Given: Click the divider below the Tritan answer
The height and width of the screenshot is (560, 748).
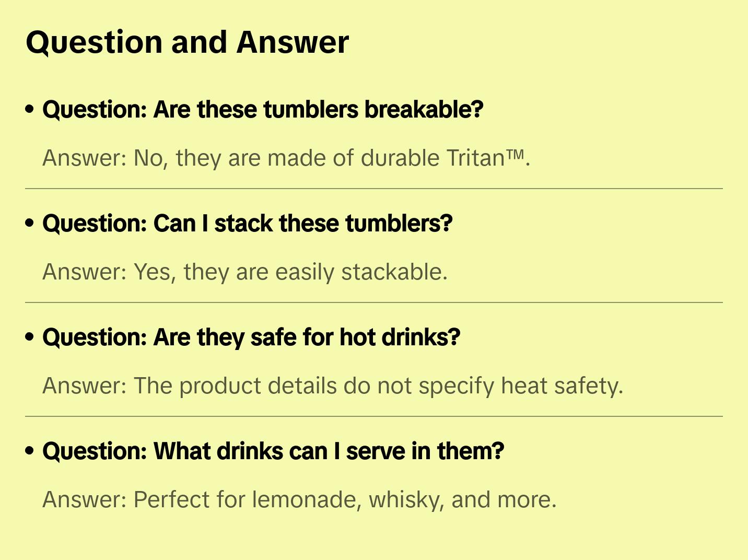Looking at the screenshot, I should pyautogui.click(x=374, y=189).
